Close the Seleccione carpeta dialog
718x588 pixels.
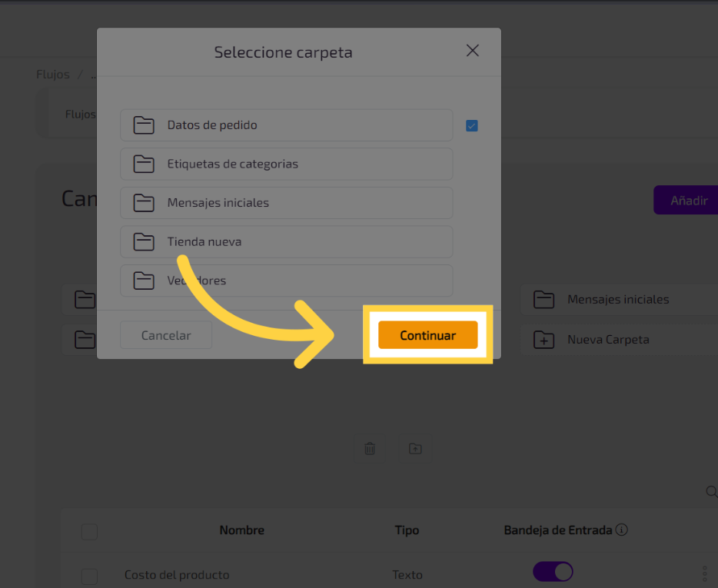[x=473, y=51]
